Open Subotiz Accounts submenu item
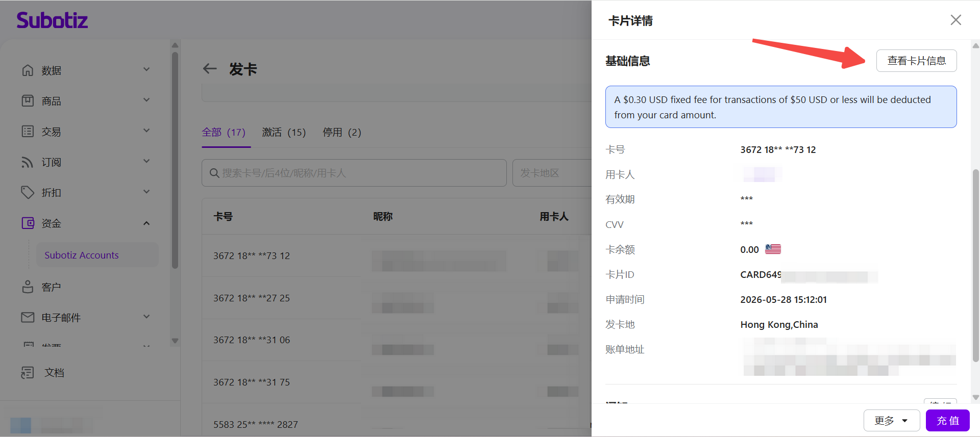The height and width of the screenshot is (437, 980). pyautogui.click(x=97, y=255)
